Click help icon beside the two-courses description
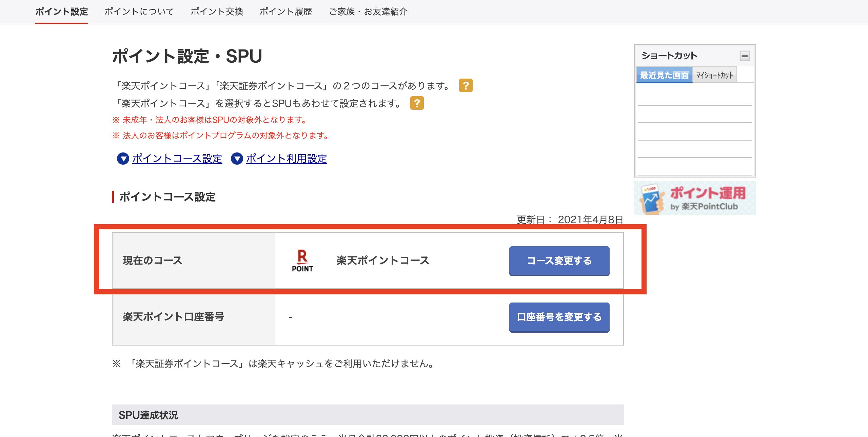The width and height of the screenshot is (868, 437). click(x=466, y=86)
